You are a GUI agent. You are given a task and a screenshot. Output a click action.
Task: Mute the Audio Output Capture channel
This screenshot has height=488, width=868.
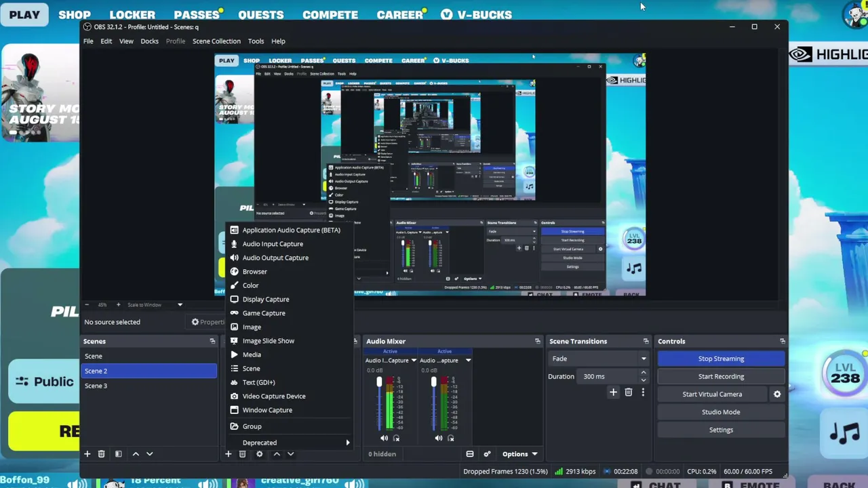(438, 439)
